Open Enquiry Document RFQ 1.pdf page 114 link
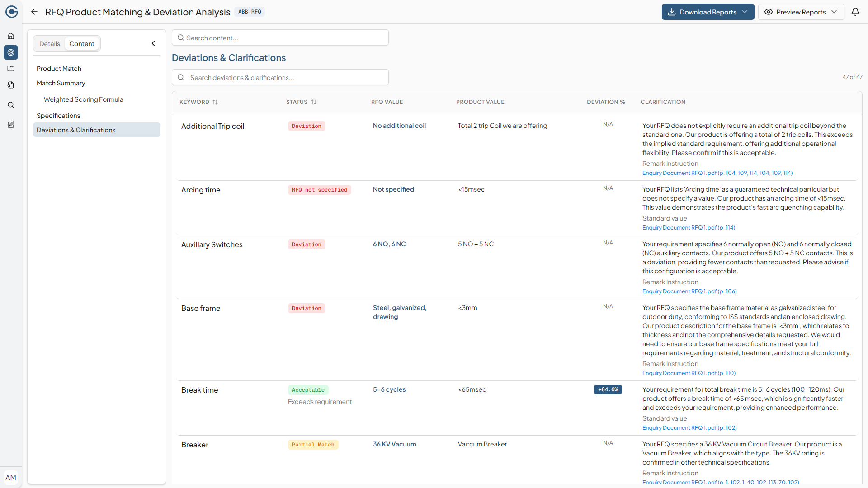This screenshot has width=868, height=488. (689, 227)
